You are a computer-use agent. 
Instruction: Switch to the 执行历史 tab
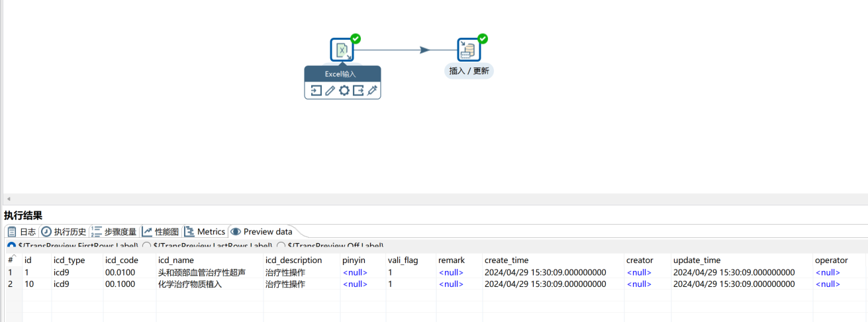click(64, 232)
